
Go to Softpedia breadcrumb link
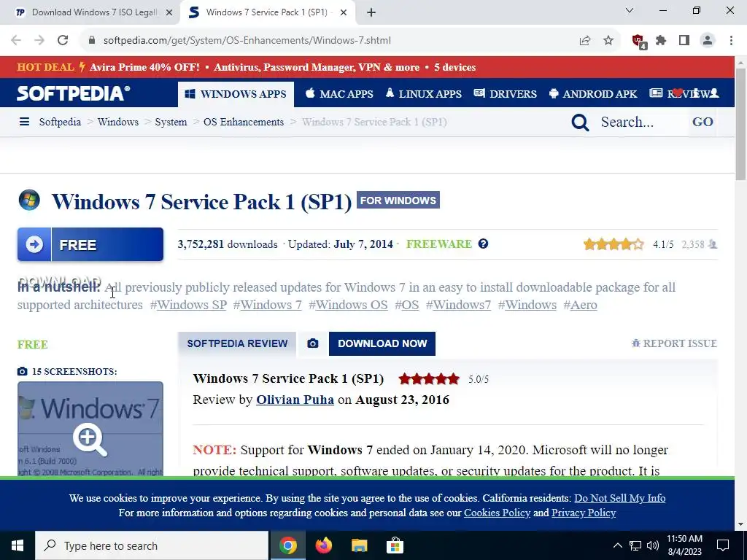point(60,122)
